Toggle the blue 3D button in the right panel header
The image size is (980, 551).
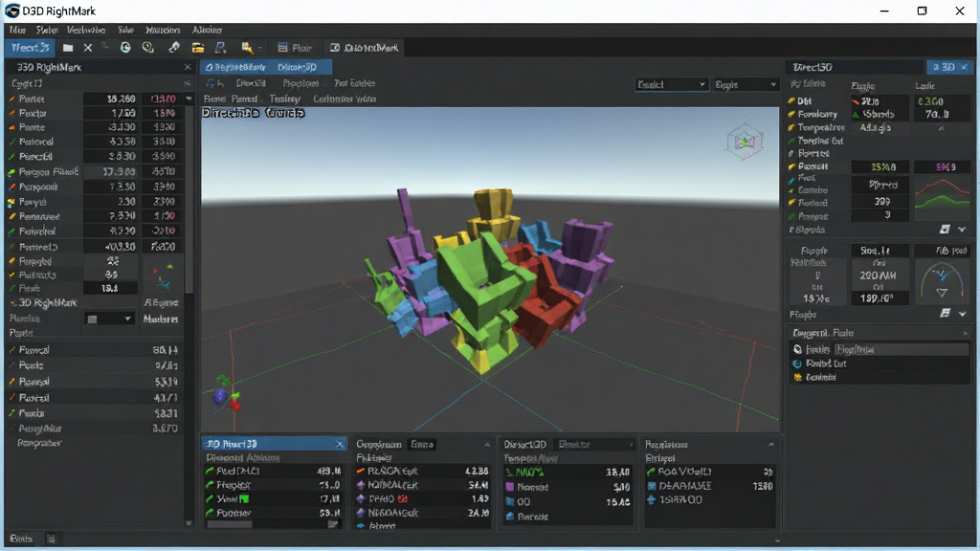coord(947,67)
